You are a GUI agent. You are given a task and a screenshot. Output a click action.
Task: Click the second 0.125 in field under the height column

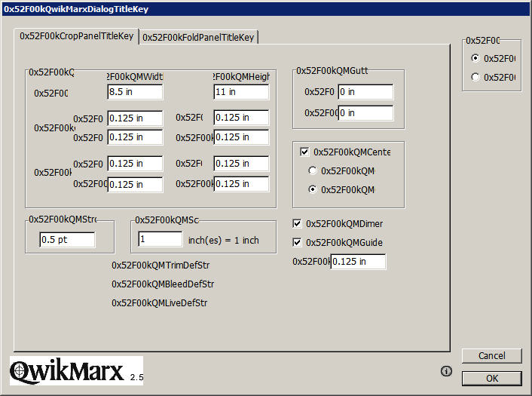click(x=242, y=137)
